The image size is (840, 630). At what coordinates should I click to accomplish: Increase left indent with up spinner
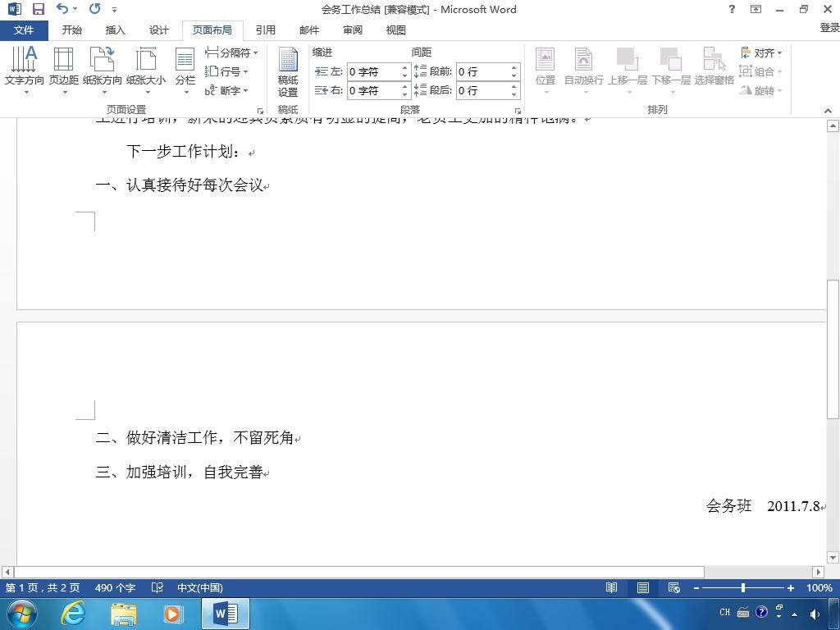coord(405,67)
